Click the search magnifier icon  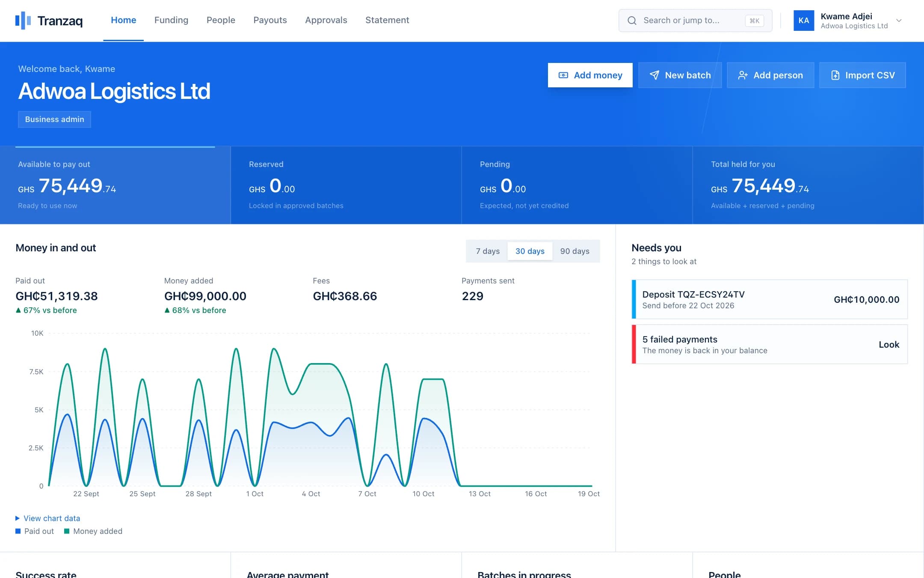(632, 21)
